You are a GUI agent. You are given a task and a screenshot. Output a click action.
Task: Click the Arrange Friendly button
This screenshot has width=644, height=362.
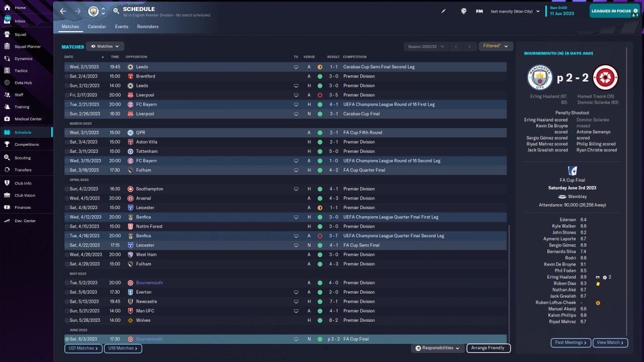point(489,348)
